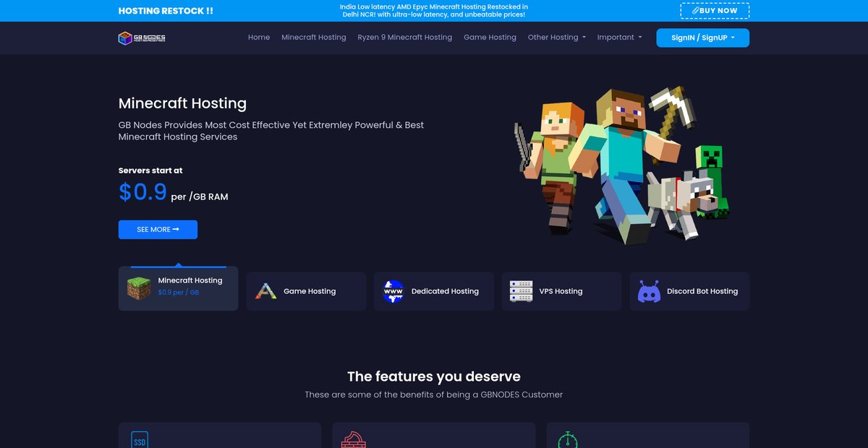The image size is (868, 448).
Task: Click the www Dedicated Hosting icon
Action: (x=393, y=291)
